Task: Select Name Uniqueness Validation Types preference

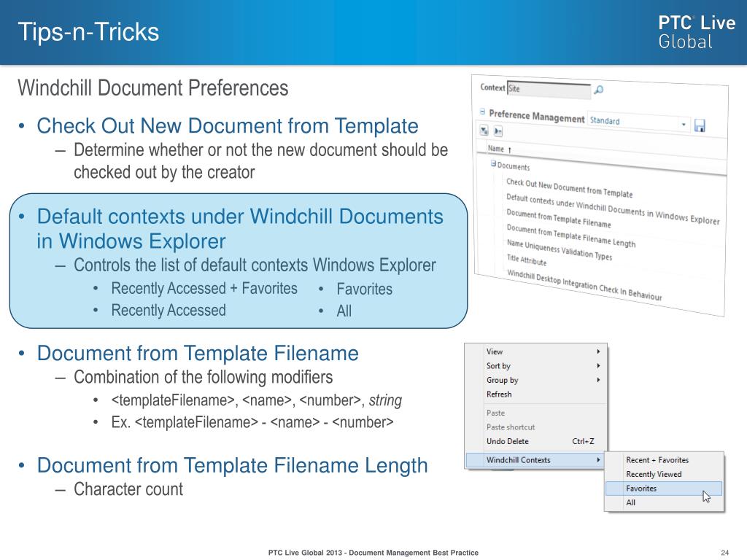Action: tap(560, 250)
